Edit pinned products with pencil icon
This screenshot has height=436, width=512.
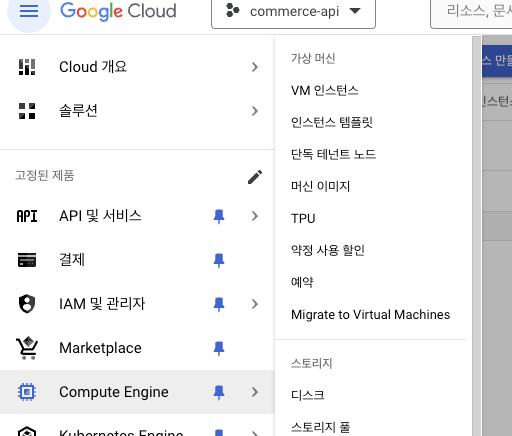[255, 177]
